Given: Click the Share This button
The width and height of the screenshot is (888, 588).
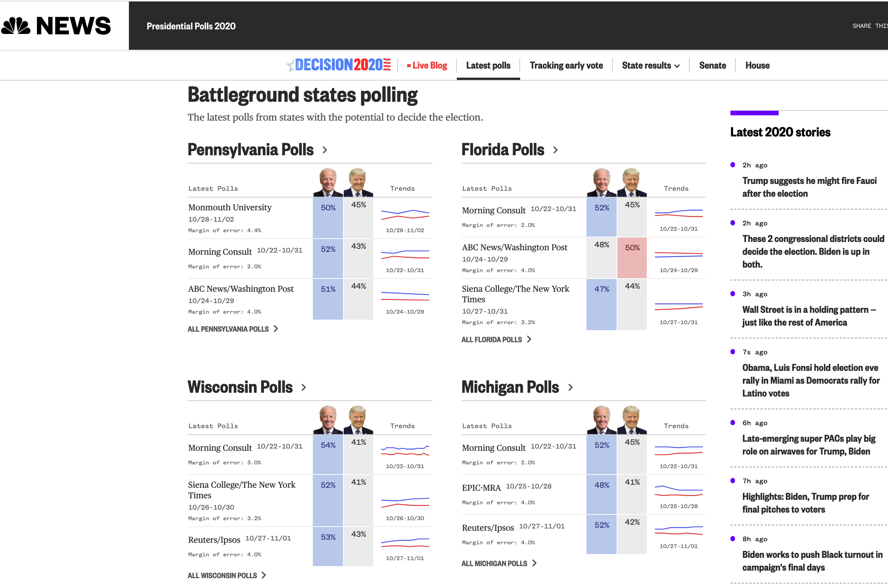Looking at the screenshot, I should pyautogui.click(x=870, y=26).
